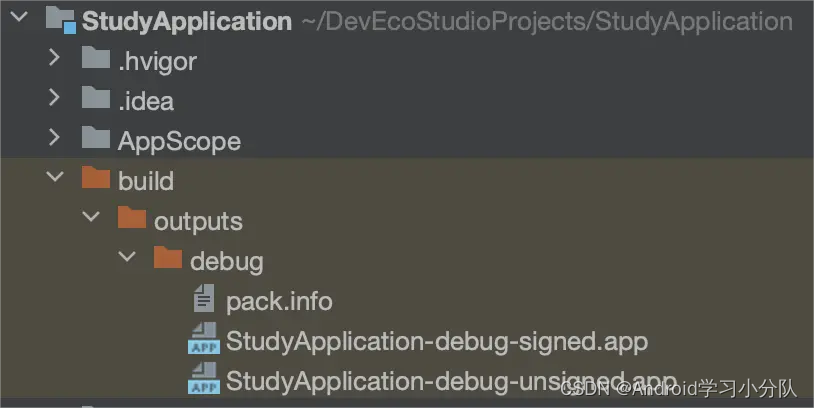Screen dimensions: 814x408
Task: Click the .idea folder icon
Action: [95, 100]
